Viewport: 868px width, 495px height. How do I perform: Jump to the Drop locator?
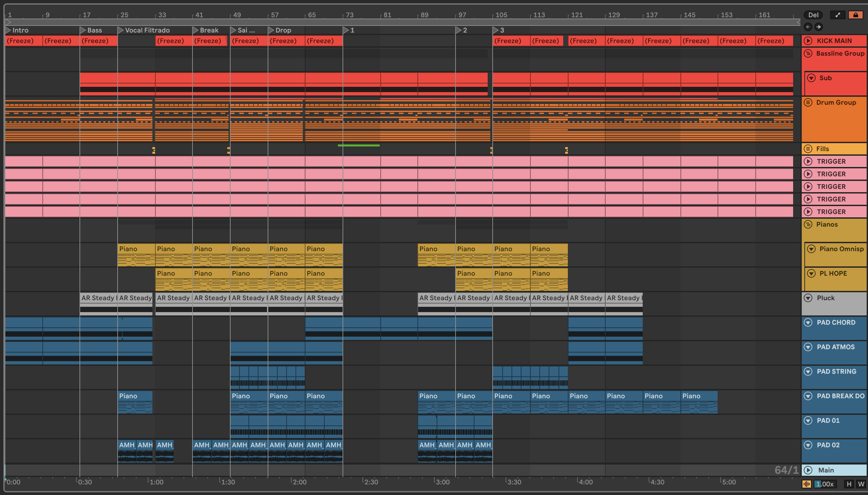pos(271,30)
